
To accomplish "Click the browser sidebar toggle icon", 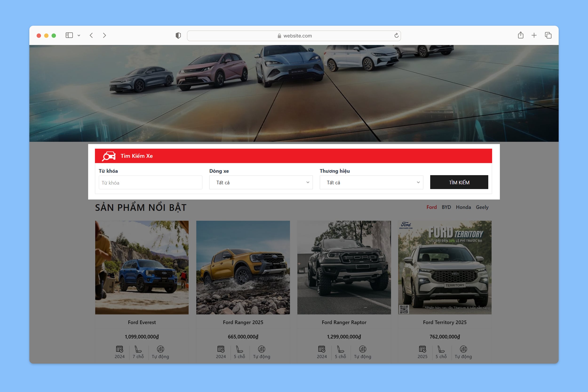I will pos(69,35).
